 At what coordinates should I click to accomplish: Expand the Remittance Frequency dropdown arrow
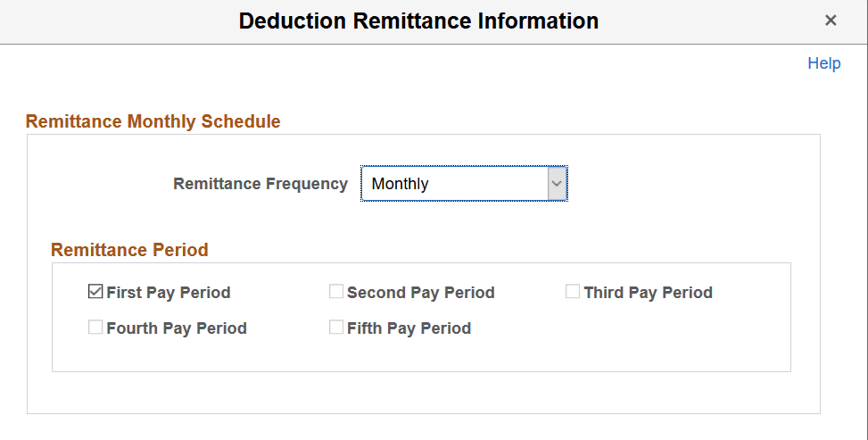pyautogui.click(x=557, y=184)
